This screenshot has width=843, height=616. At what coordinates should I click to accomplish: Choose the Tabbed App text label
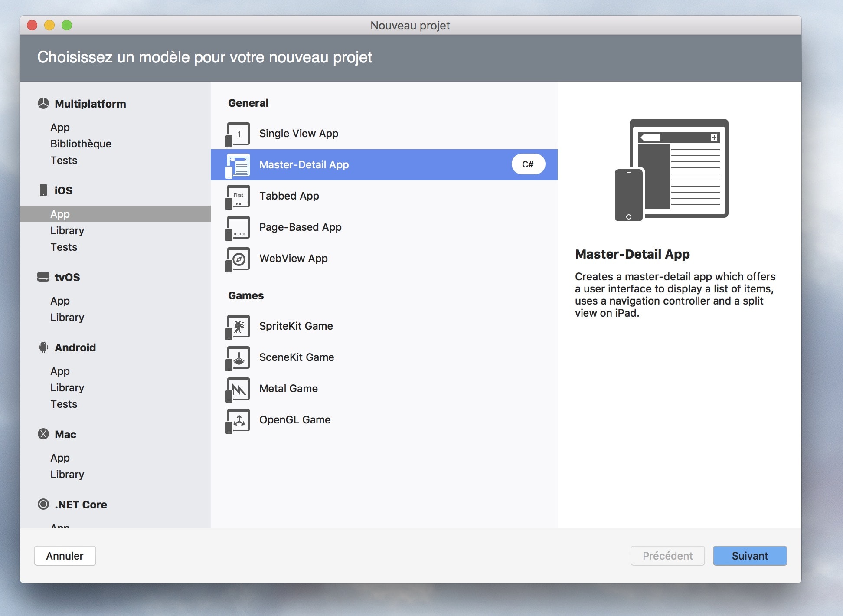289,196
